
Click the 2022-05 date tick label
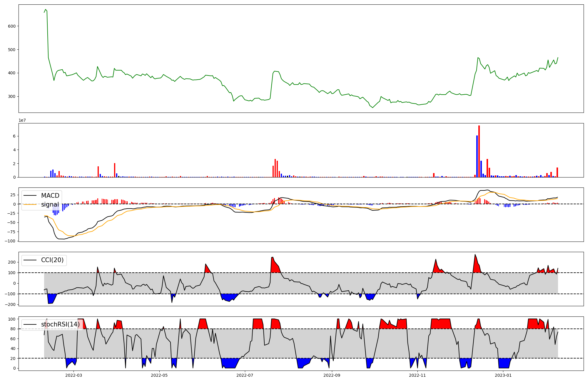tap(159, 375)
